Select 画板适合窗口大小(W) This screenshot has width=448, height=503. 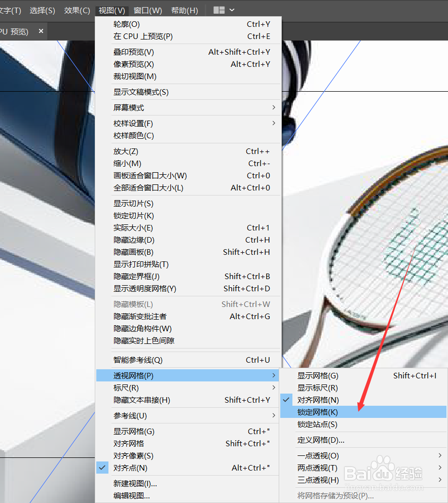click(x=189, y=175)
